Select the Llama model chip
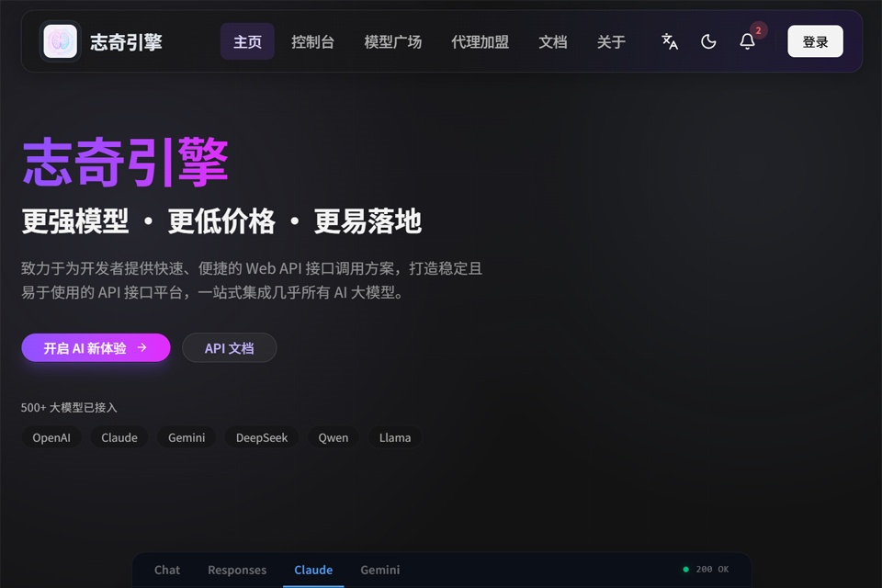 [395, 437]
